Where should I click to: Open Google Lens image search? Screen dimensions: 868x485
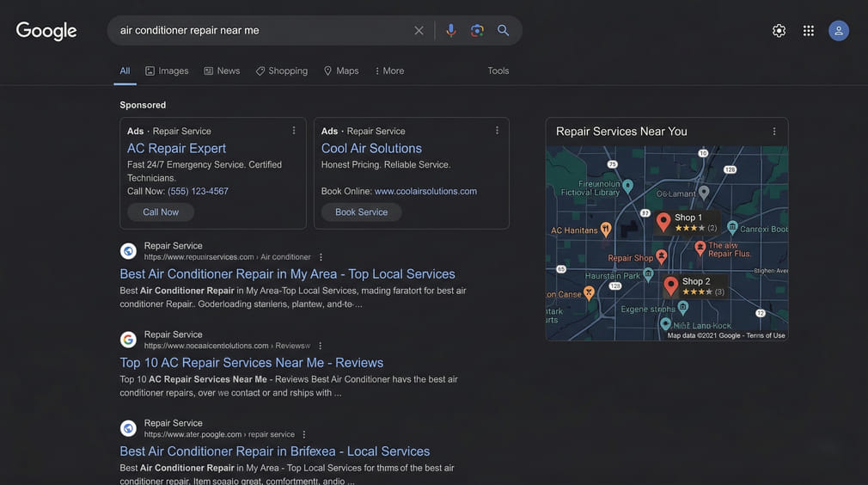(x=477, y=30)
